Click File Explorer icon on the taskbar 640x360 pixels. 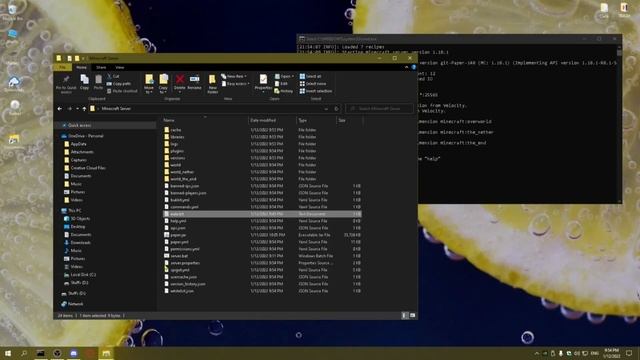click(x=106, y=353)
